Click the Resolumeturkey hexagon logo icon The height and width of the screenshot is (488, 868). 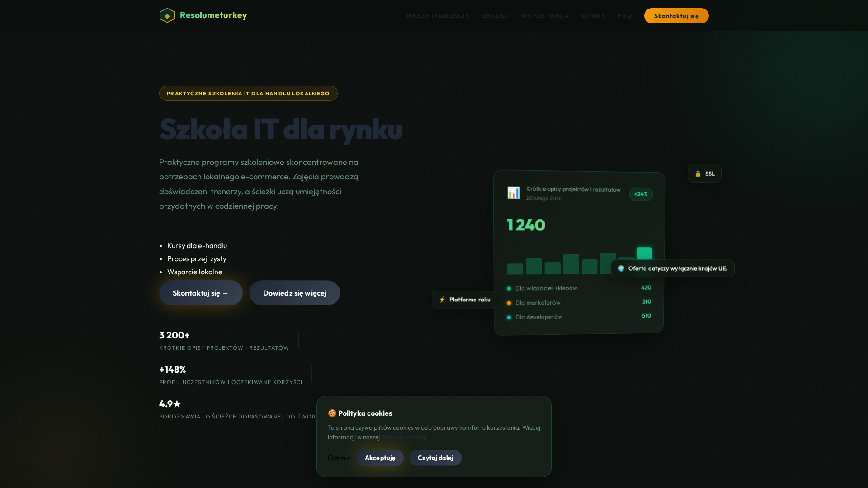tap(167, 15)
